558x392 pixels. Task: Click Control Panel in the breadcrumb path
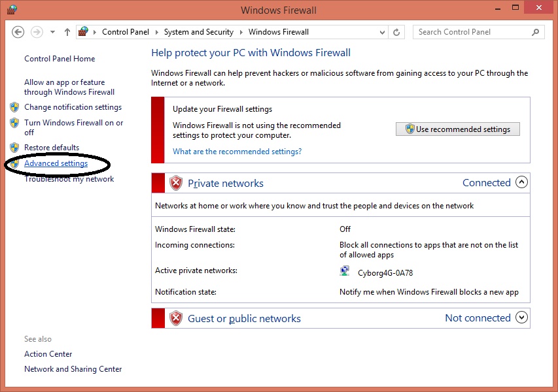(x=126, y=32)
